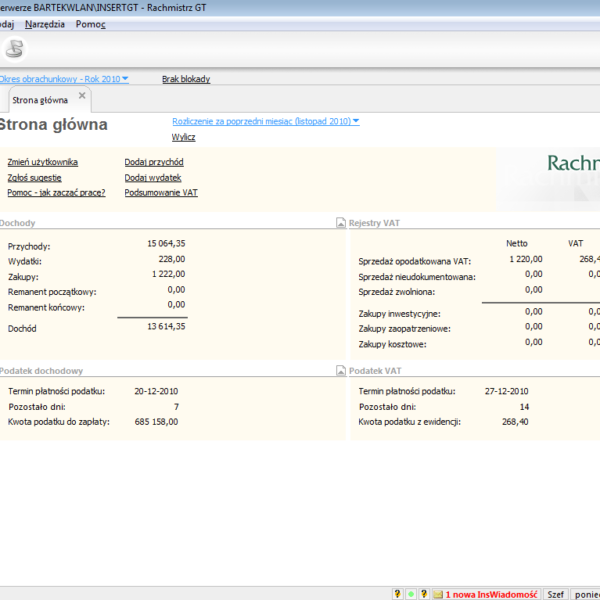Click the Dodaj wydatek link
This screenshot has height=600, width=600.
click(153, 178)
